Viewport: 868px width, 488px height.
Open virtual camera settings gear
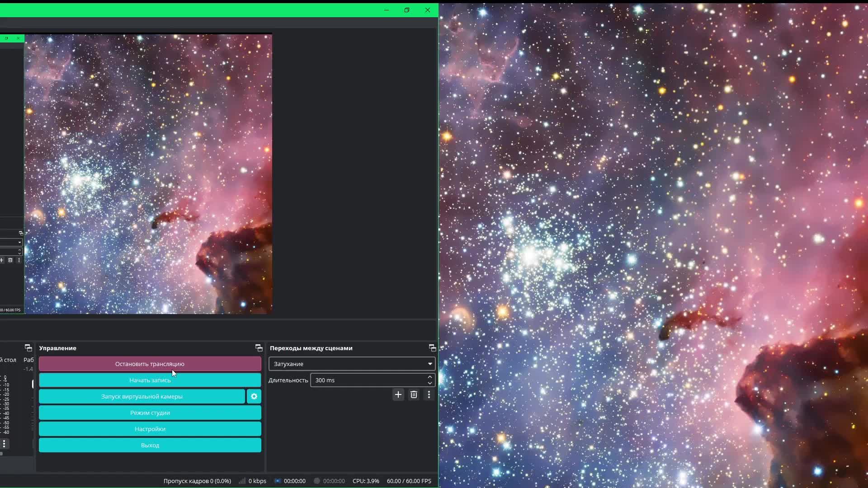pyautogui.click(x=254, y=396)
